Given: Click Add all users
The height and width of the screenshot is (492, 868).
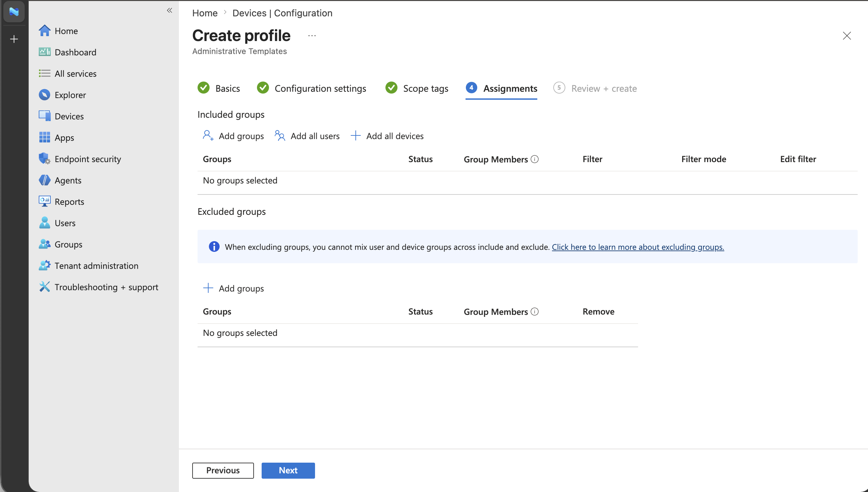Looking at the screenshot, I should [307, 136].
